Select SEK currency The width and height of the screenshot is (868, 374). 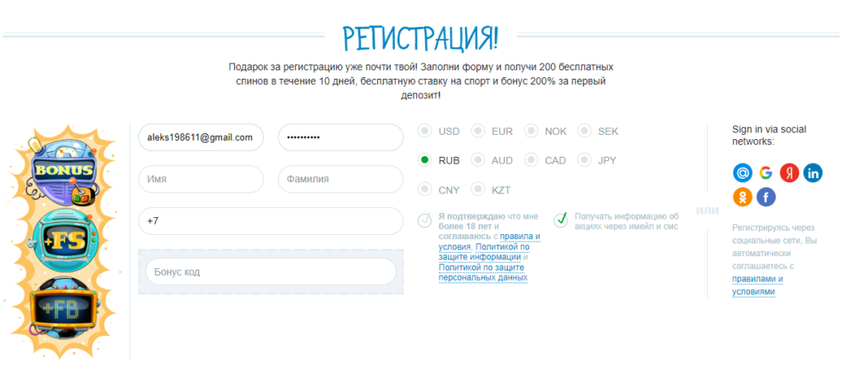pyautogui.click(x=584, y=131)
